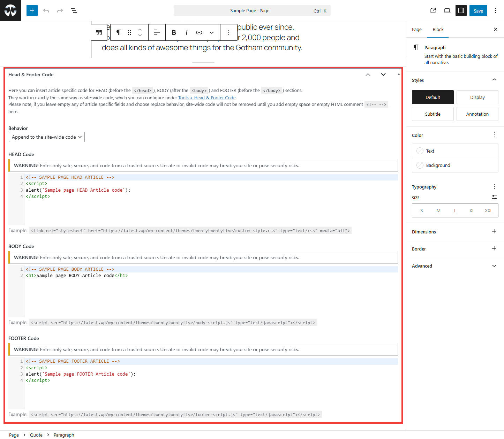504x439 pixels.
Task: Choose the Text color
Action: tap(455, 151)
